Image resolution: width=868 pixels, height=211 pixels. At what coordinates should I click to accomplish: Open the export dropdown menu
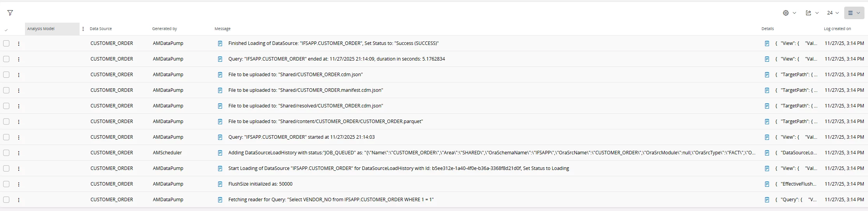click(812, 13)
